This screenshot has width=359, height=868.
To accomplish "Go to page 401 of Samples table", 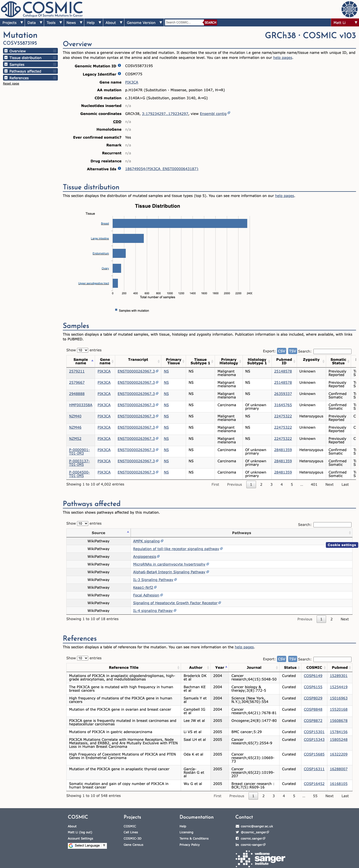I will (x=314, y=484).
